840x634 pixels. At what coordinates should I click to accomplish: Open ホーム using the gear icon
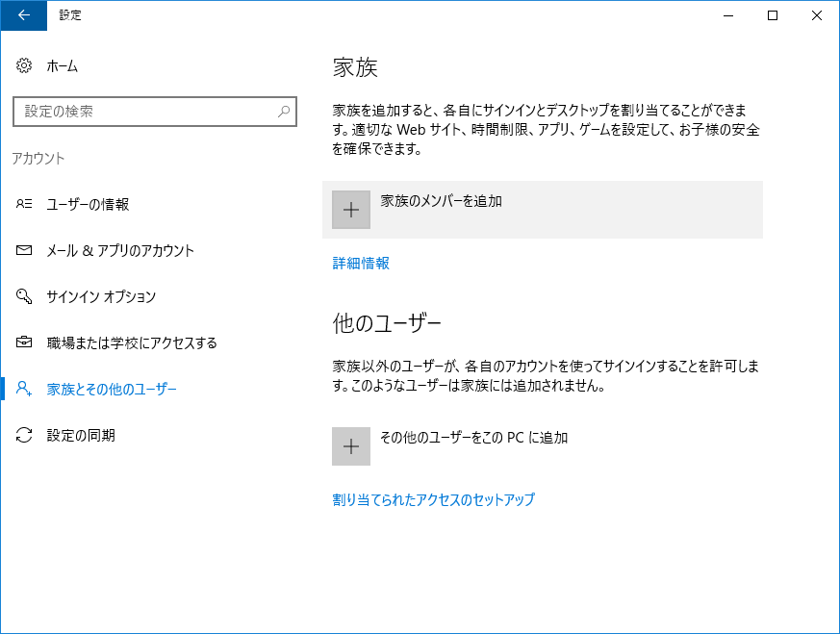tap(23, 65)
